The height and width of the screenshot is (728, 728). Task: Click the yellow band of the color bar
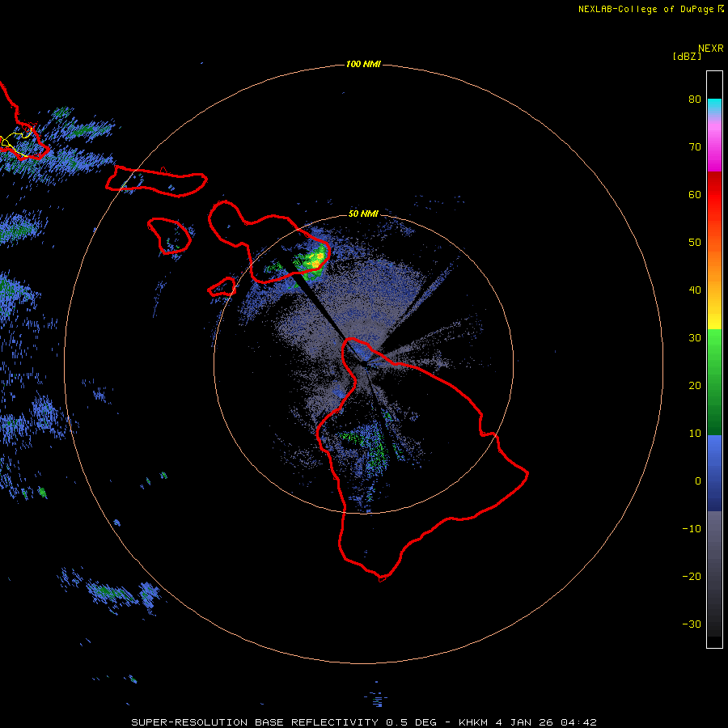coord(714,320)
